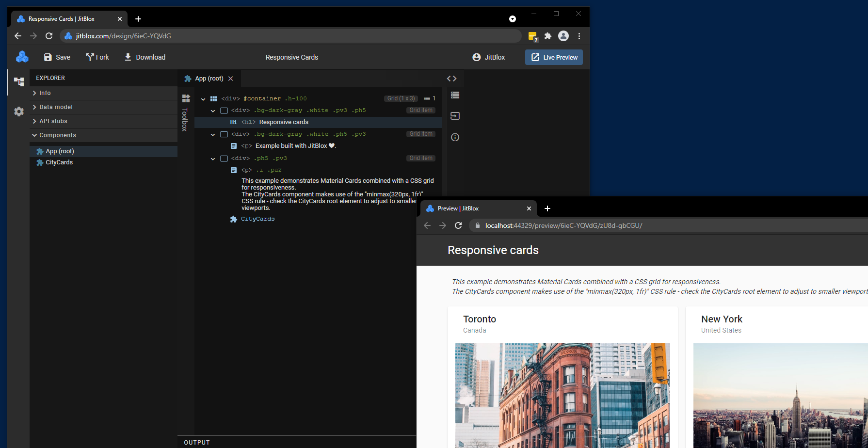The image size is (868, 448).
Task: Collapse the Components section
Action: [x=103, y=135]
